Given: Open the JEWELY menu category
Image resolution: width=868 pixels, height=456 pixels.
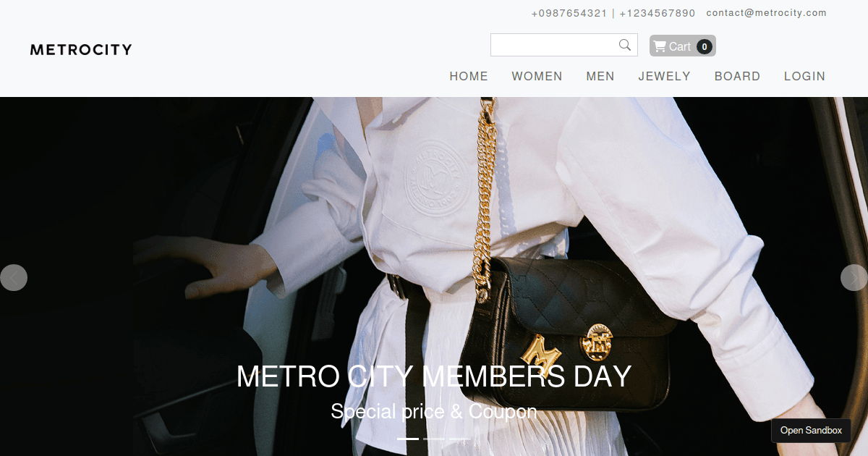Looking at the screenshot, I should (664, 76).
